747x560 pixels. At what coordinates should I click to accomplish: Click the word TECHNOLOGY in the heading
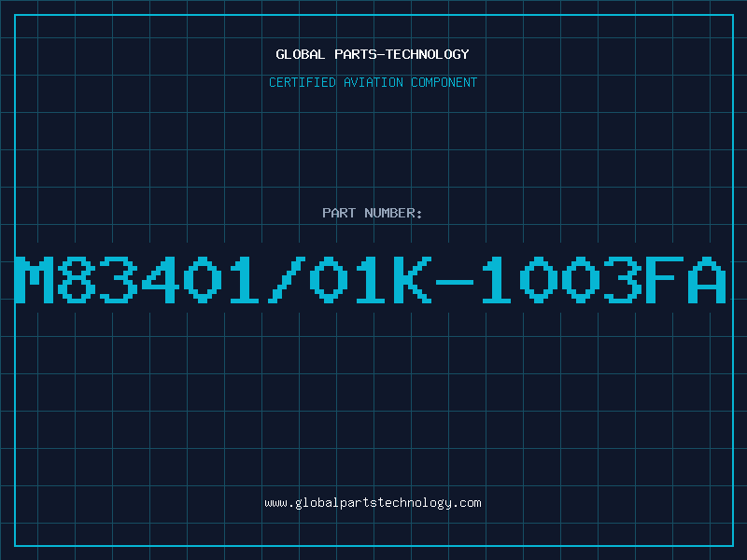(x=428, y=54)
